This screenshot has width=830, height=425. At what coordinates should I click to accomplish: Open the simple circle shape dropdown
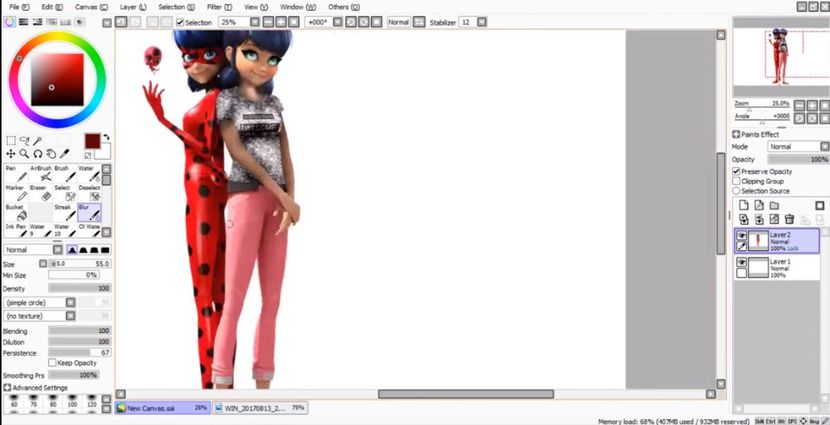[x=70, y=303]
